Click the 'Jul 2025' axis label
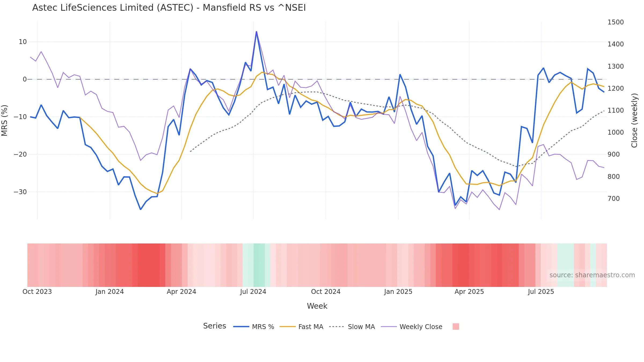This screenshot has width=644, height=362. pos(541,292)
